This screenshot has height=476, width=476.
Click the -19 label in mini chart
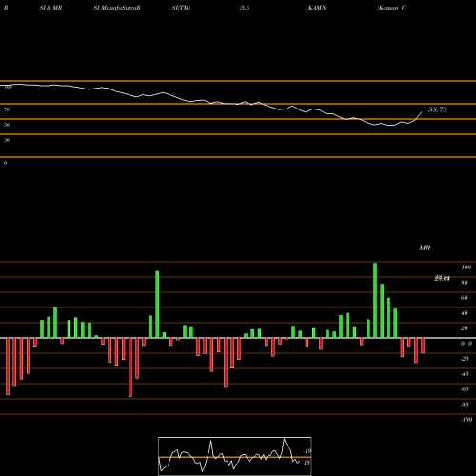(307, 451)
